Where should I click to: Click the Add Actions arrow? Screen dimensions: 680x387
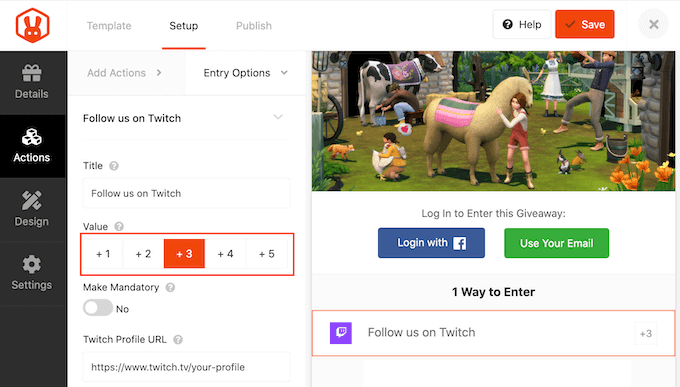[x=159, y=72]
